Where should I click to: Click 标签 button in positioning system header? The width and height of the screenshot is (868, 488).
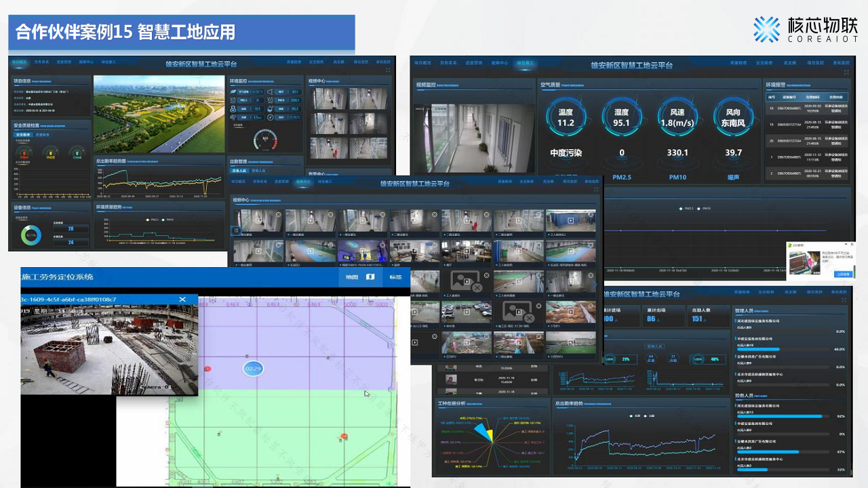[x=395, y=277]
